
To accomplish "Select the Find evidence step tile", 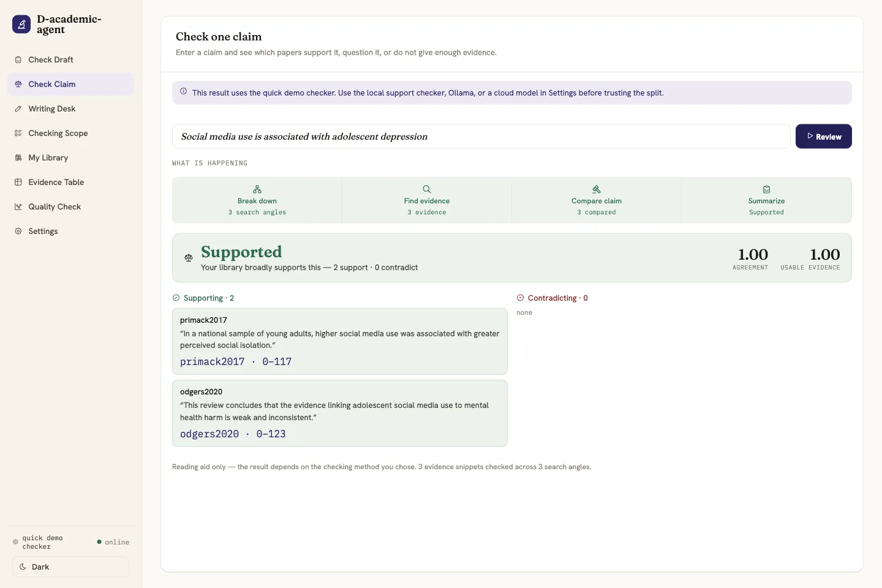I will click(427, 200).
